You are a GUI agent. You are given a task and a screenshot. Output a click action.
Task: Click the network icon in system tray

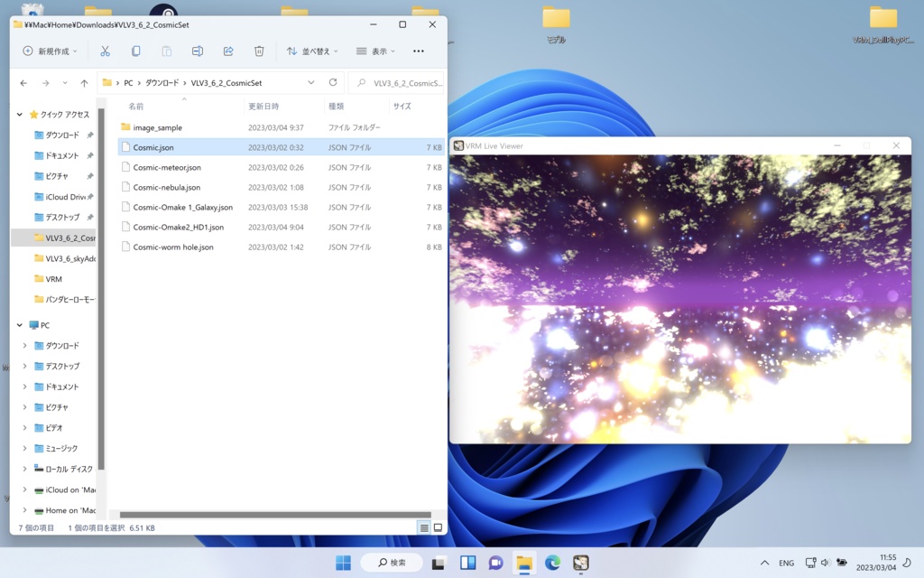tap(811, 563)
